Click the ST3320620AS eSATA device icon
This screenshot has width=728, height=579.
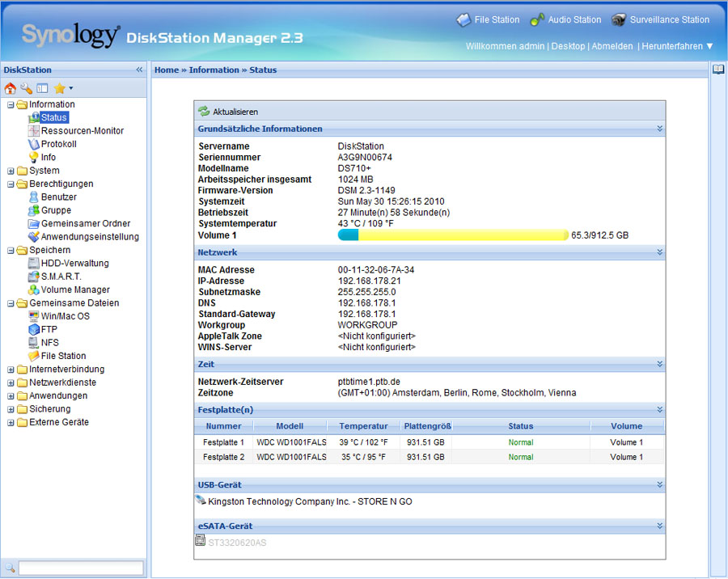(200, 540)
